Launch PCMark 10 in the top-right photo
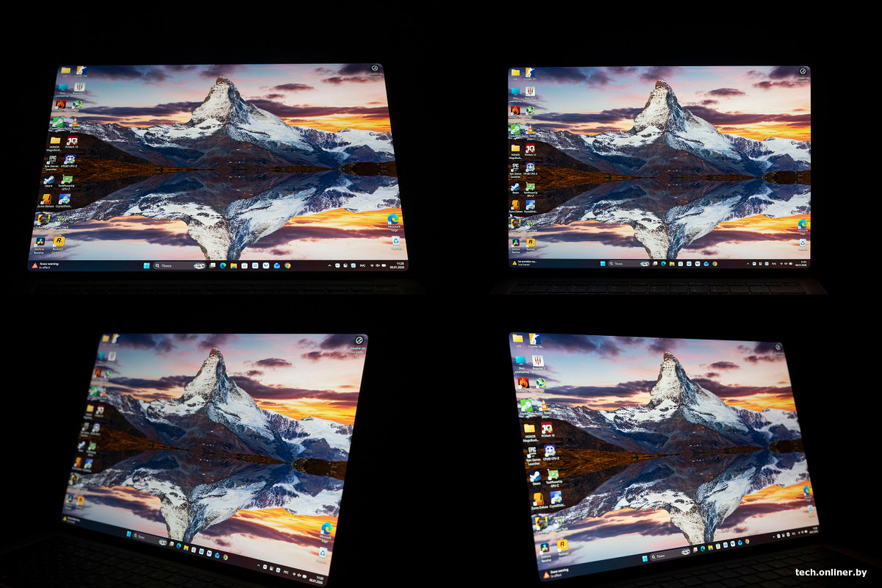 (530, 148)
